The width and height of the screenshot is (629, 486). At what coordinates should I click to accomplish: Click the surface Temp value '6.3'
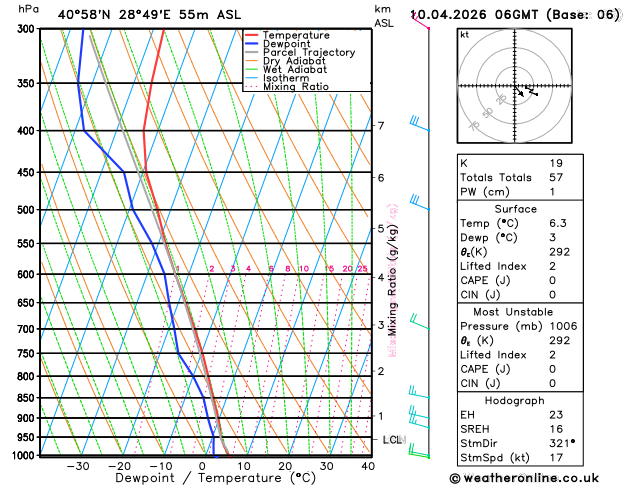[x=558, y=223]
